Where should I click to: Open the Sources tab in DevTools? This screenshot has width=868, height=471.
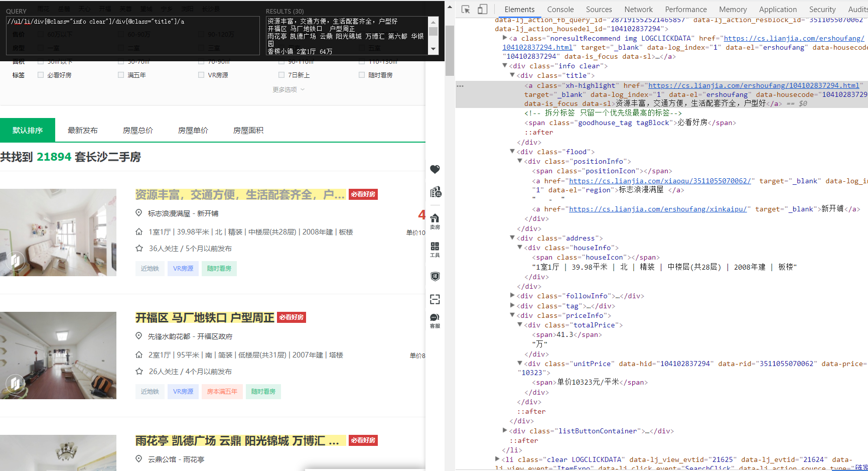[x=599, y=10]
